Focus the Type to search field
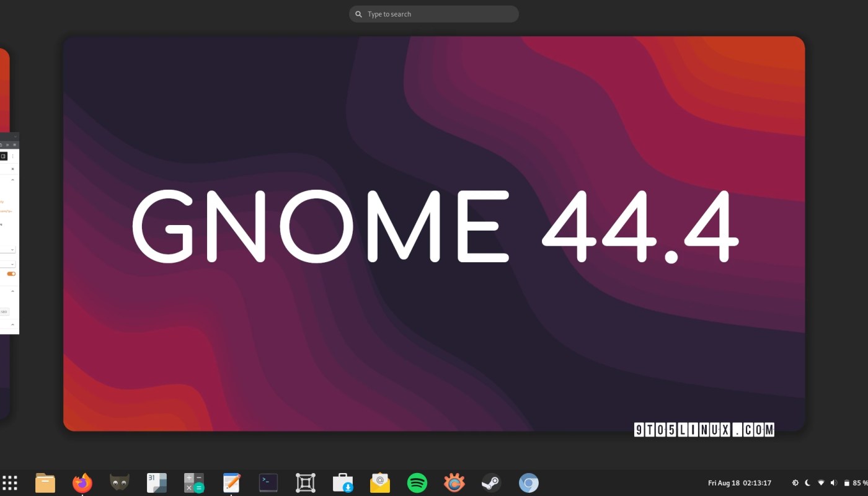The image size is (868, 496). point(434,14)
